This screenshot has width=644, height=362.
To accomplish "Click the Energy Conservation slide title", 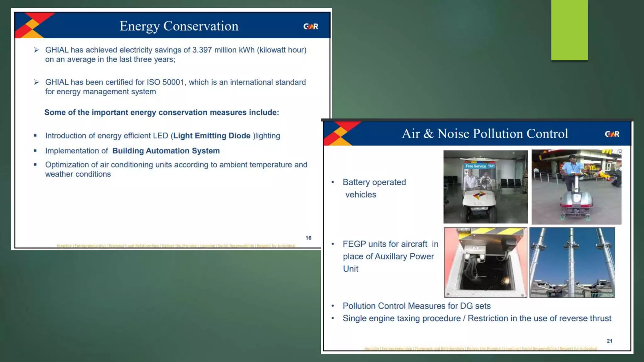I will pos(179,26).
